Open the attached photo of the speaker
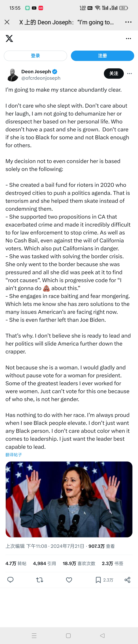The image size is (138, 644). tap(69, 499)
